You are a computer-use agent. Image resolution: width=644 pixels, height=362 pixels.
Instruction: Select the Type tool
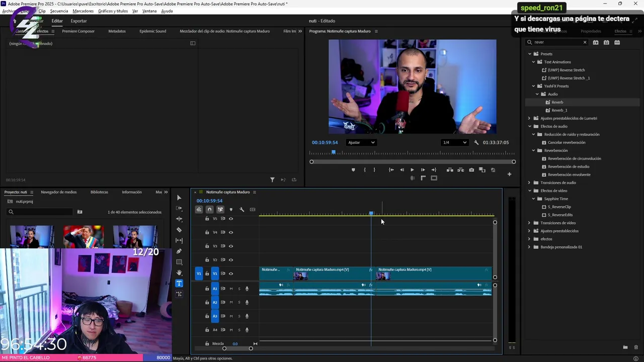click(x=179, y=283)
